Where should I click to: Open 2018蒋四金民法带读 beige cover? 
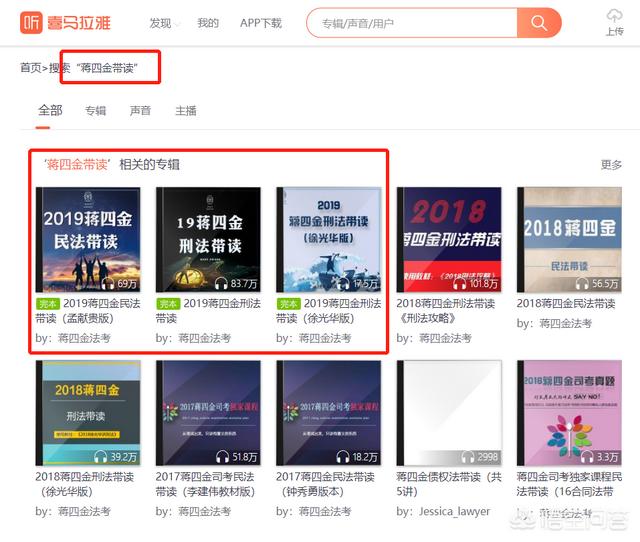click(569, 240)
